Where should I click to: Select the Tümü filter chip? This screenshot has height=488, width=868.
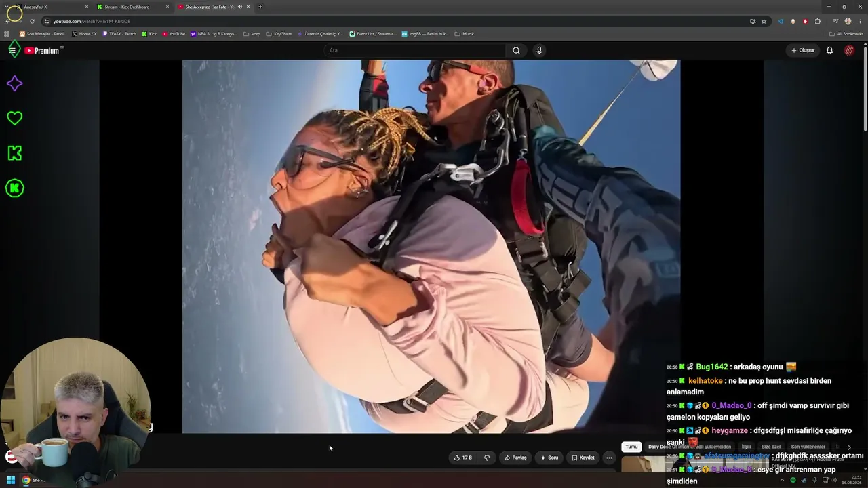tap(631, 447)
